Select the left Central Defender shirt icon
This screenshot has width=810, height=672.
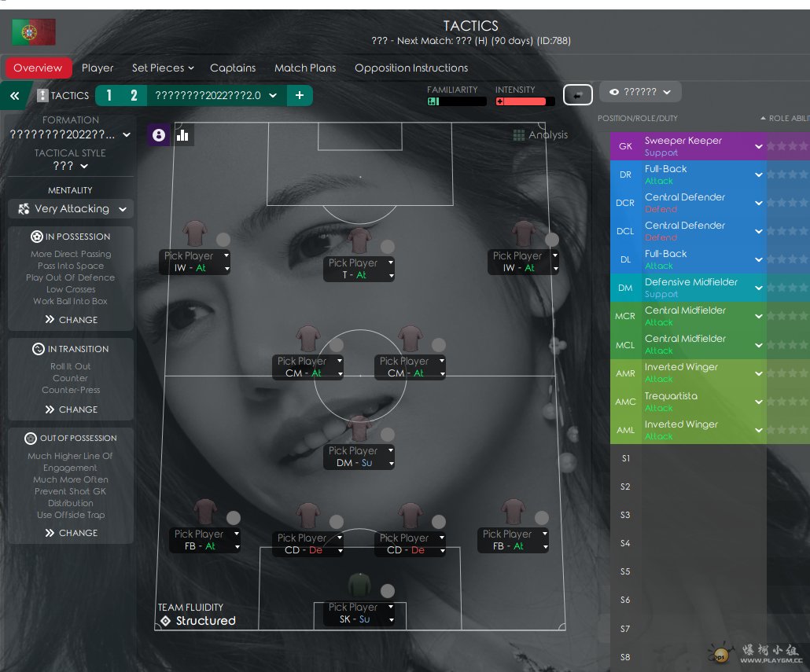308,516
